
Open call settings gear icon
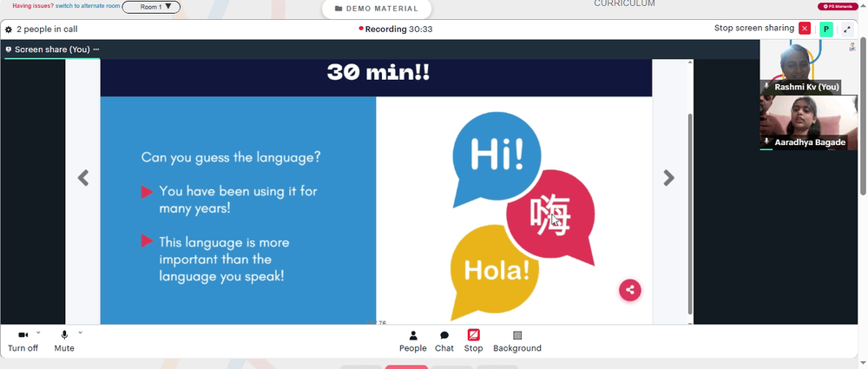point(9,30)
